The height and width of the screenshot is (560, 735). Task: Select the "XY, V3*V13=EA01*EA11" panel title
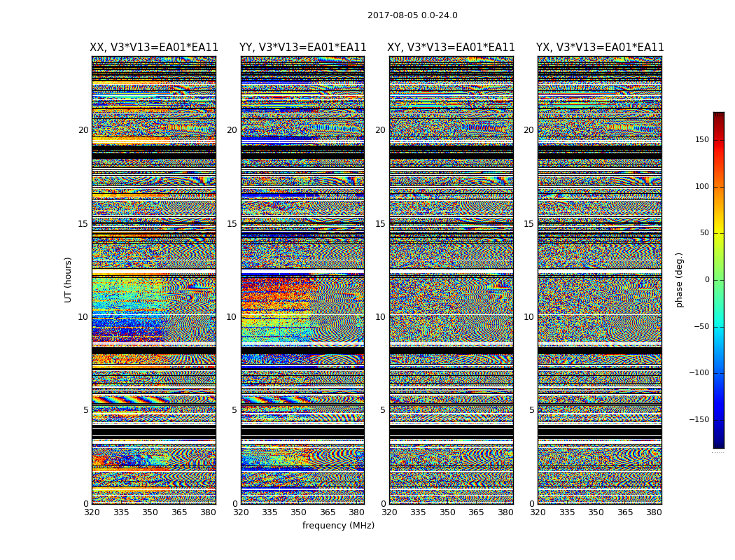click(x=451, y=48)
